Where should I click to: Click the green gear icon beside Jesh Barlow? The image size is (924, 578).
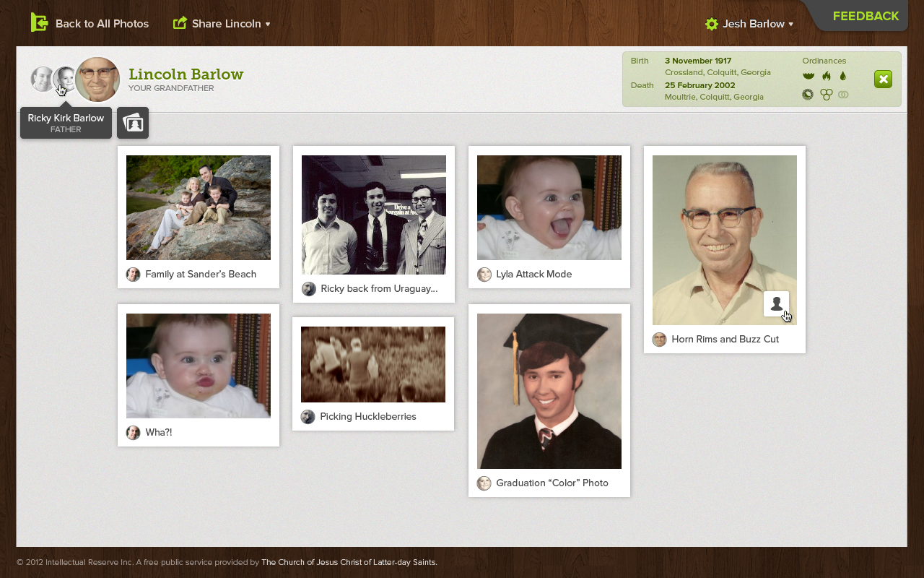click(x=712, y=24)
